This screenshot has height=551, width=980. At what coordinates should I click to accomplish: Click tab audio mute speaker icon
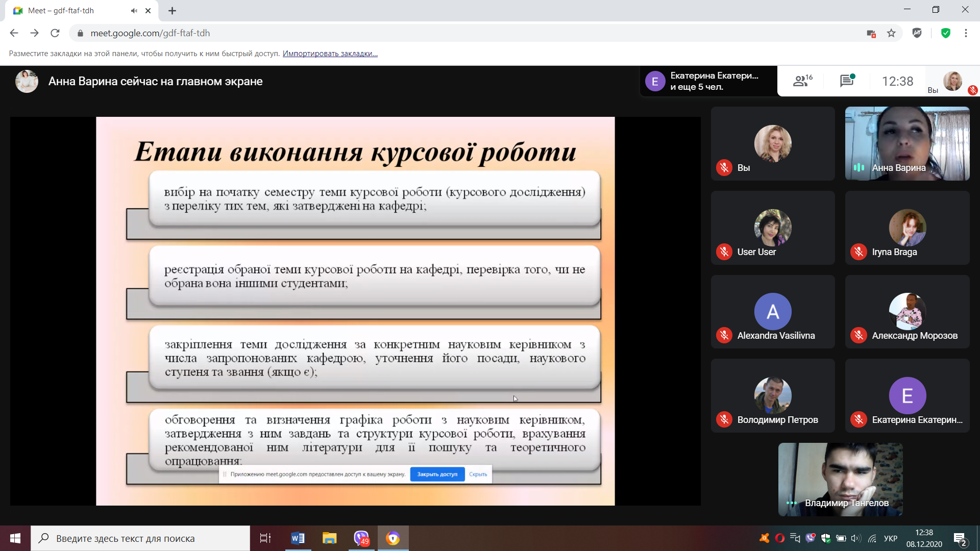coord(134,11)
